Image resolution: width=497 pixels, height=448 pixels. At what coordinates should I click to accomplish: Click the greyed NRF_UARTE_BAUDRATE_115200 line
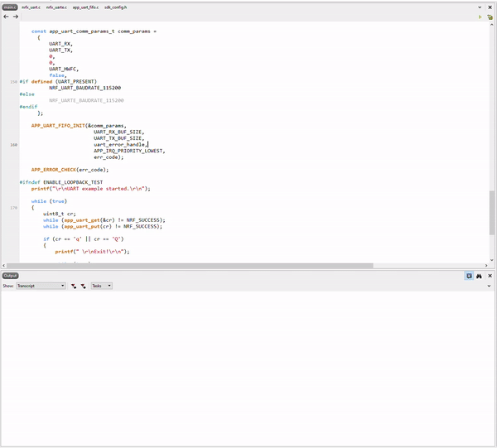pos(86,100)
